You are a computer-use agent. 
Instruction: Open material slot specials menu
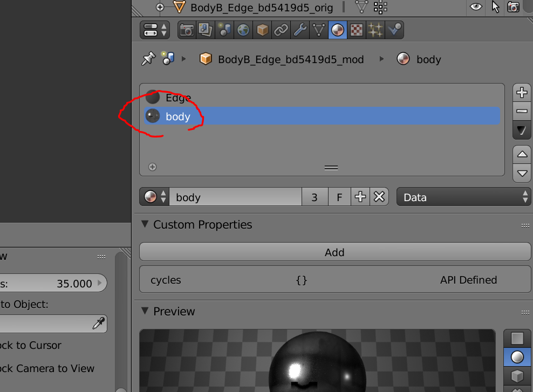(522, 130)
